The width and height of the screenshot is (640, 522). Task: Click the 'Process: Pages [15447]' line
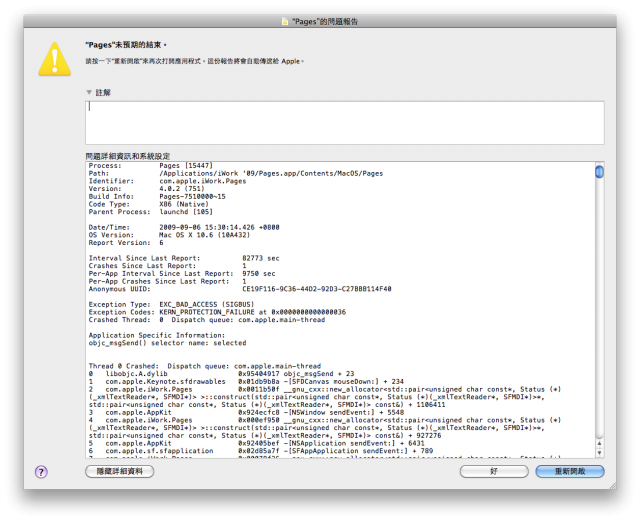click(x=151, y=166)
